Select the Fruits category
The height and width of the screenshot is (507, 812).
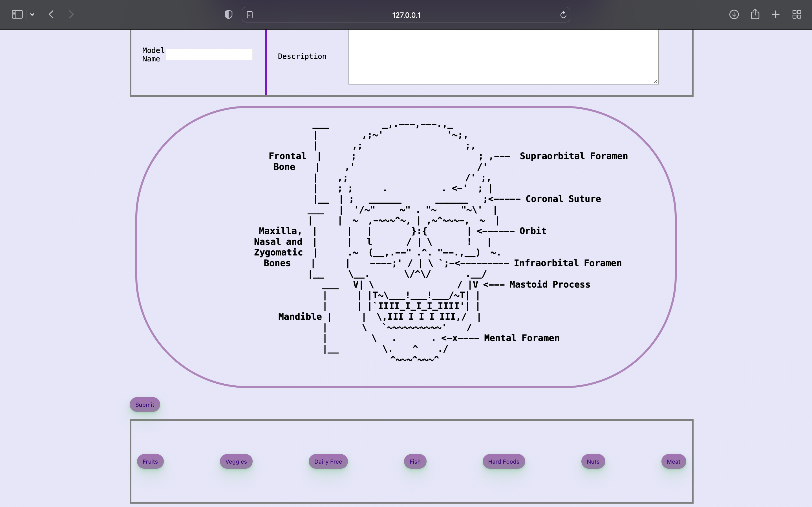point(150,461)
